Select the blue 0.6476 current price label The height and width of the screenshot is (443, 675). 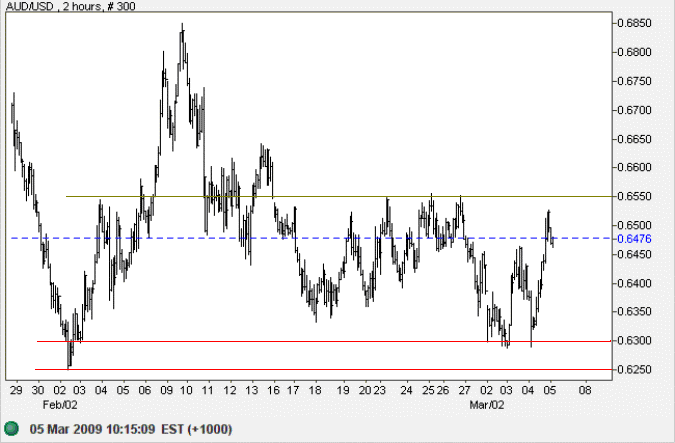click(635, 239)
